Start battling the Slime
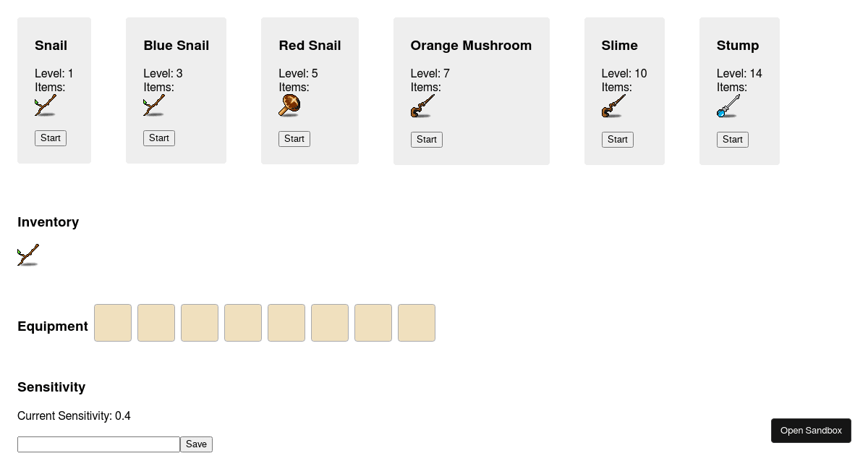The height and width of the screenshot is (456, 868). pyautogui.click(x=617, y=139)
